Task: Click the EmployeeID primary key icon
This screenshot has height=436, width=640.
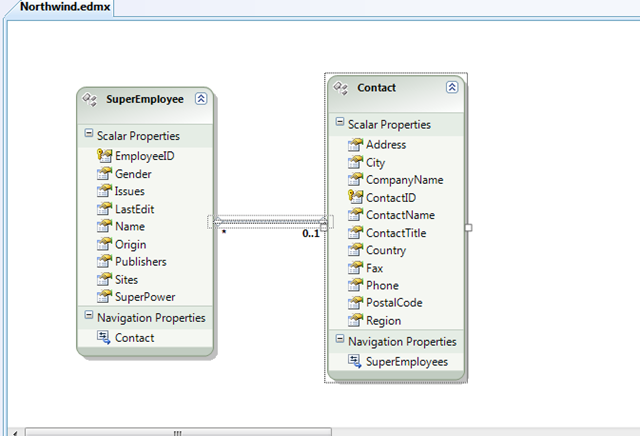Action: coord(104,156)
